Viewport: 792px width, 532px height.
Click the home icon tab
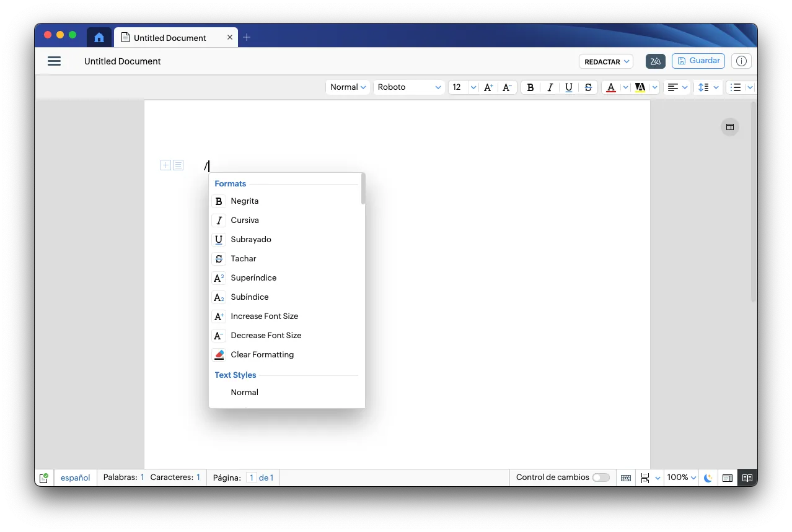pyautogui.click(x=99, y=38)
